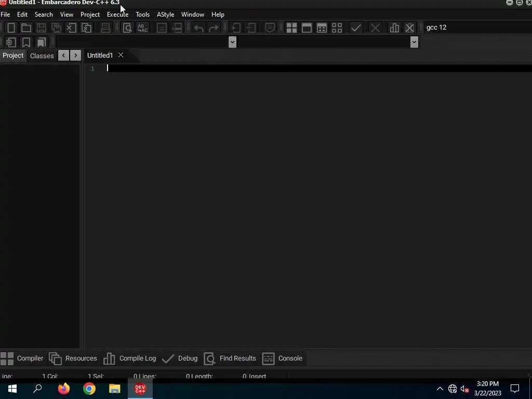The image size is (532, 399).
Task: Click the Rebuild All grid icon
Action: (x=337, y=28)
